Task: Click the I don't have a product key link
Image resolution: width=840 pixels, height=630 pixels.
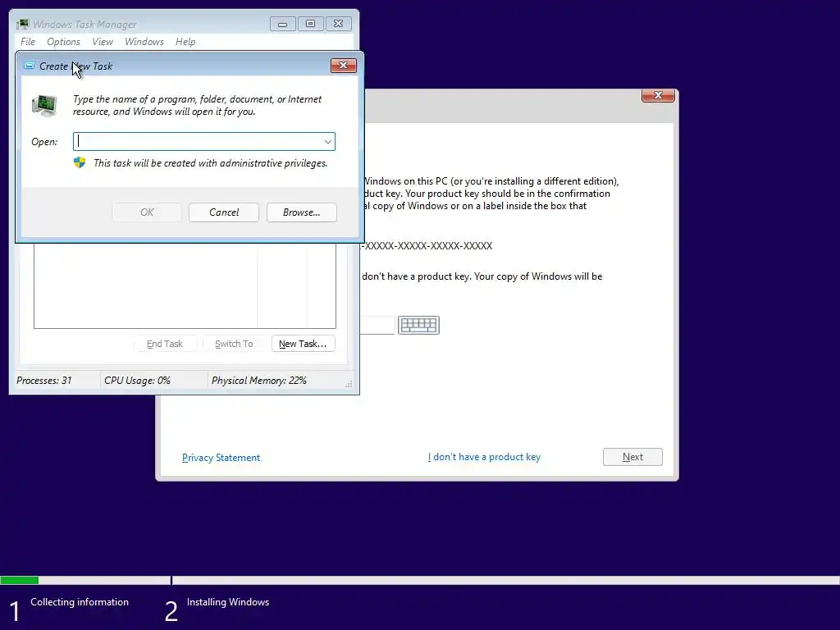Action: pyautogui.click(x=484, y=457)
